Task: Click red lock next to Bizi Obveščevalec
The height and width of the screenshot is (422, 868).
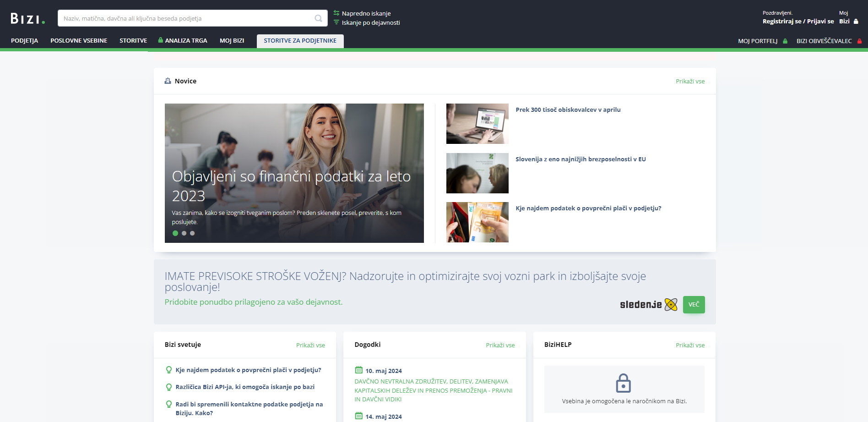Action: pos(859,41)
